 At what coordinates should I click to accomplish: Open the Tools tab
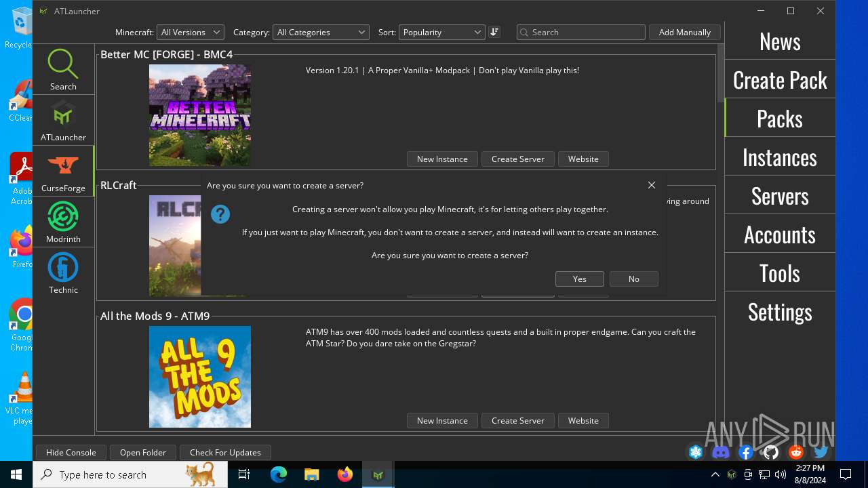(x=780, y=273)
